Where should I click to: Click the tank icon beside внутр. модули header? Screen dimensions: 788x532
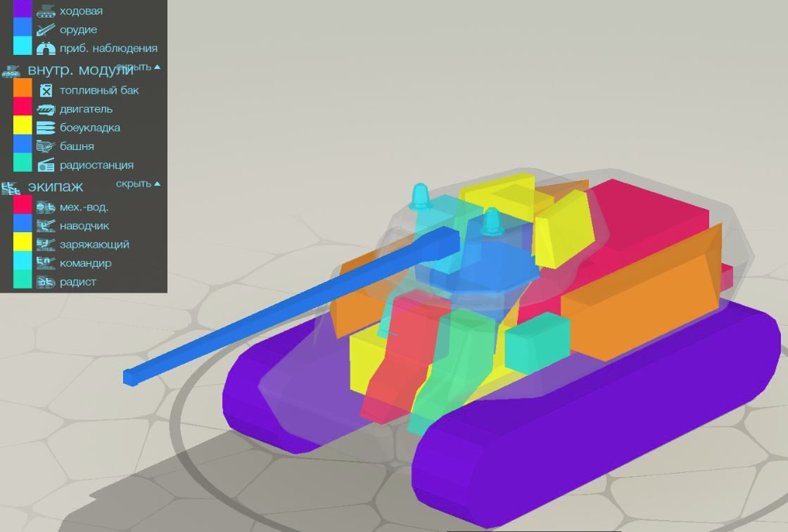coord(11,71)
